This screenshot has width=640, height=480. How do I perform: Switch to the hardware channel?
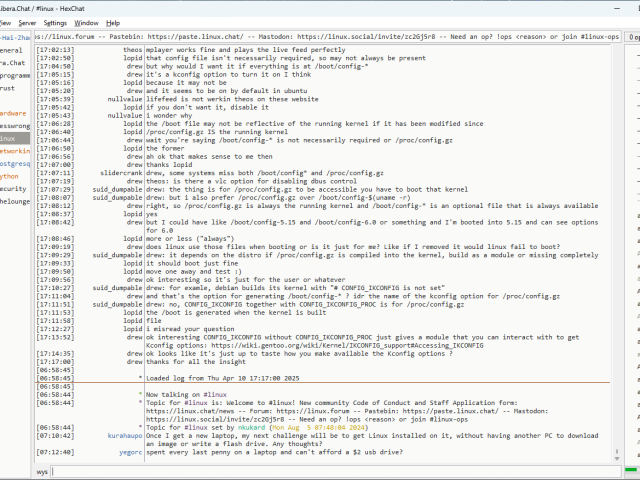click(x=13, y=113)
